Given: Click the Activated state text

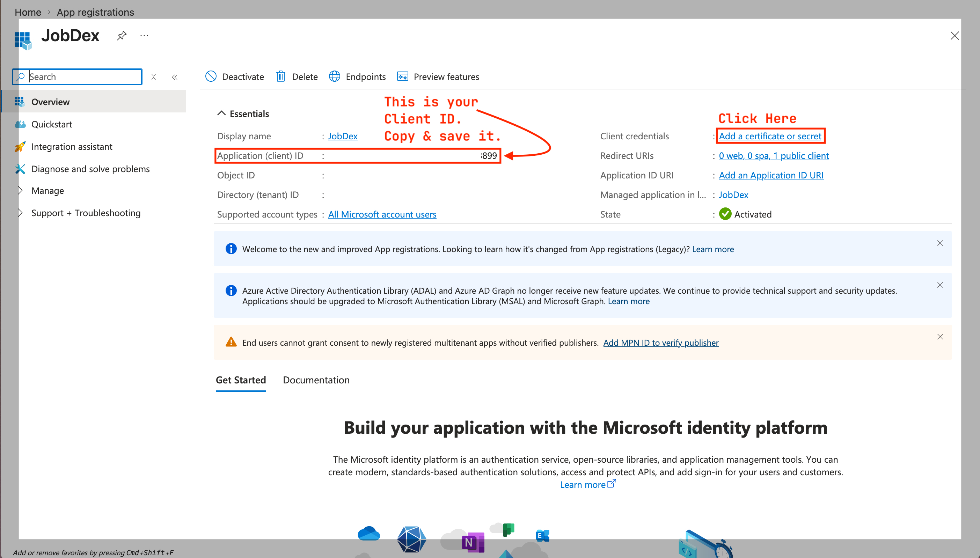Looking at the screenshot, I should pyautogui.click(x=753, y=214).
